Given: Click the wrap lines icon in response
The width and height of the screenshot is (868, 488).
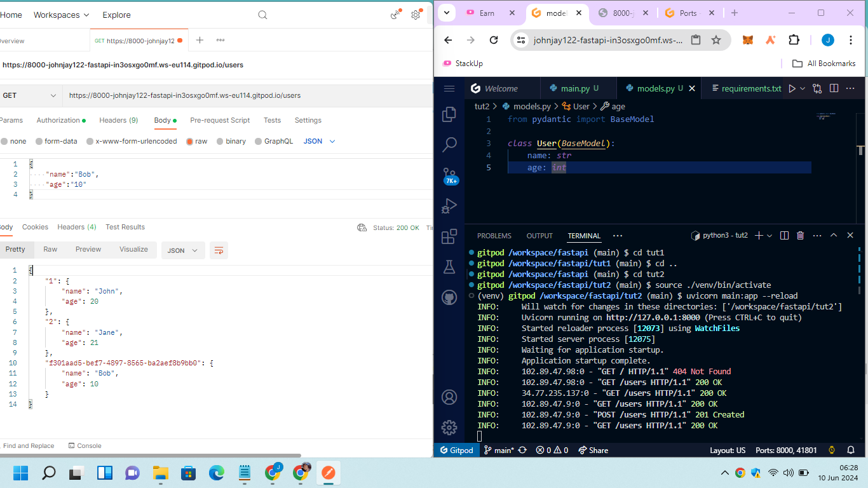Looking at the screenshot, I should [219, 250].
